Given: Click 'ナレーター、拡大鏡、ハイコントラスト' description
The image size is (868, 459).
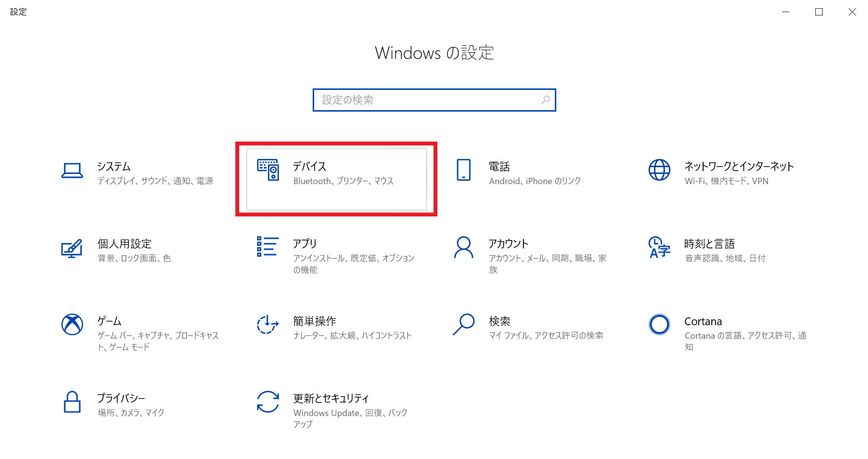Looking at the screenshot, I should [352, 336].
